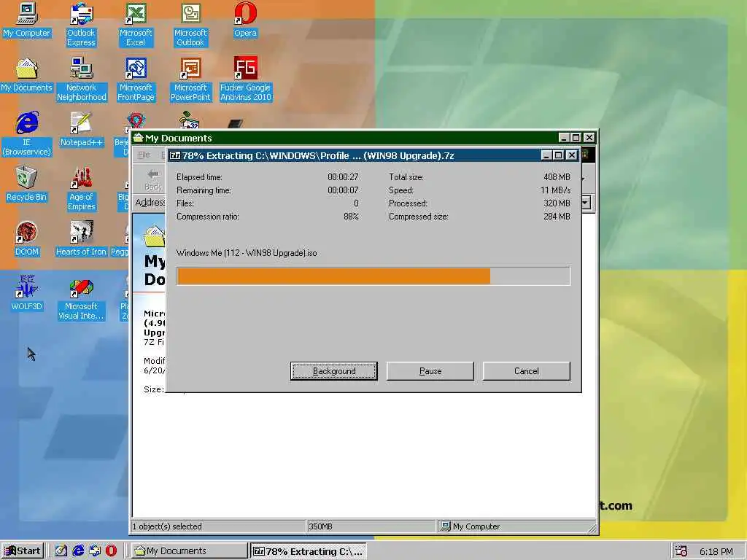This screenshot has width=747, height=560.
Task: Open IE (Browservice) desktop icon
Action: [27, 133]
